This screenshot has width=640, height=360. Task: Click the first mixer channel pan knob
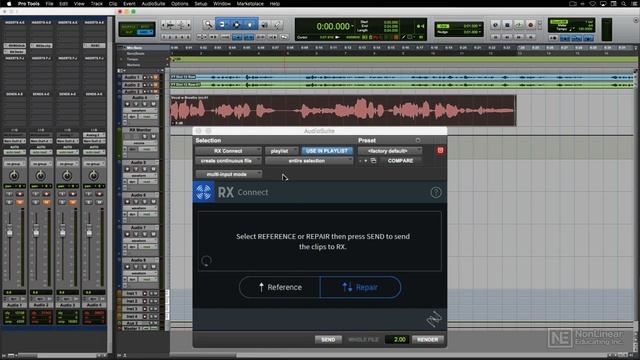click(14, 176)
